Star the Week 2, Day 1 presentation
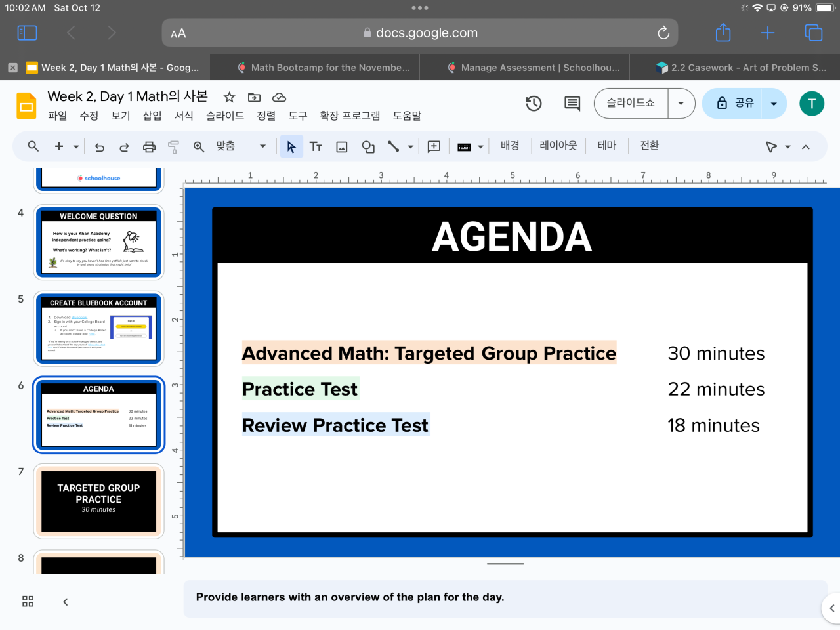 (229, 97)
